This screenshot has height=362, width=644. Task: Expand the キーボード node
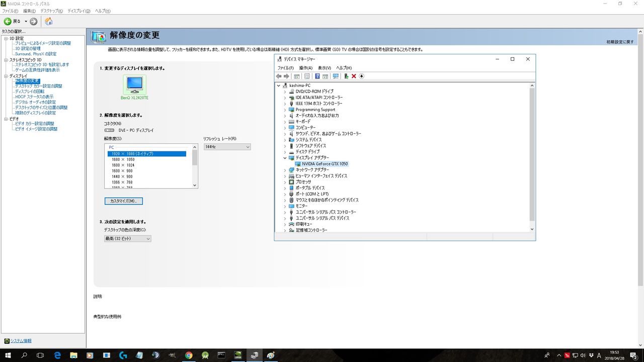285,122
